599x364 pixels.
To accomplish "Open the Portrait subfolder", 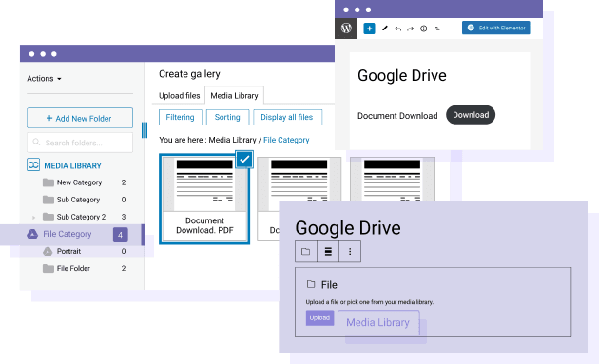I will [68, 251].
